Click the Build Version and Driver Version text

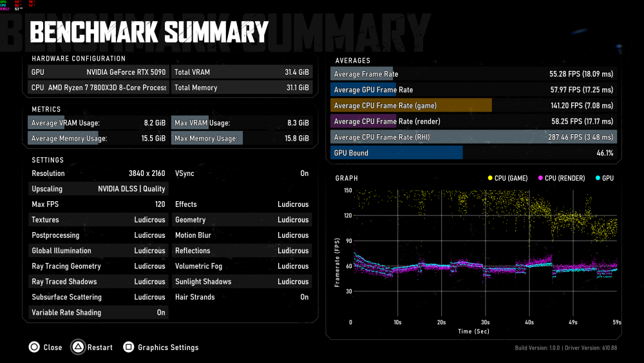[x=566, y=348]
